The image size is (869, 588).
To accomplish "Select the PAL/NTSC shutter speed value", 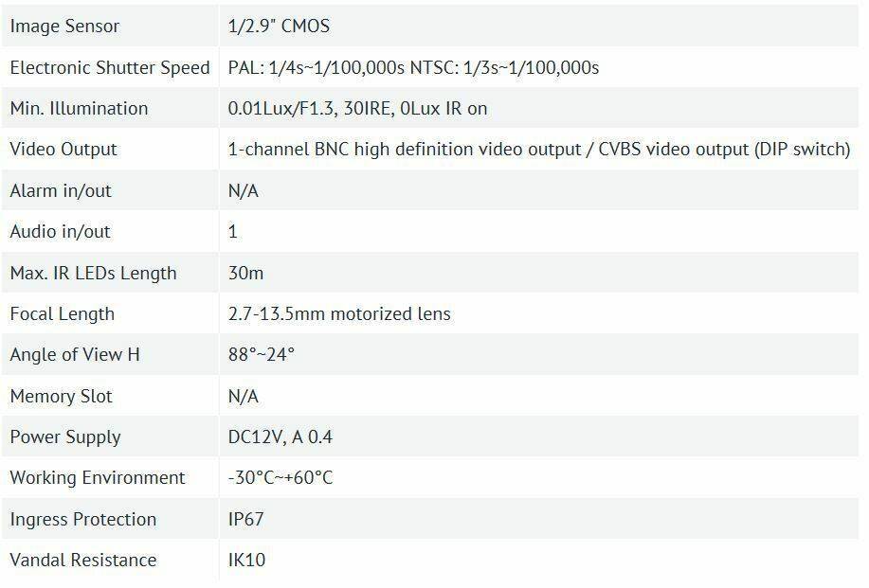I will [413, 67].
